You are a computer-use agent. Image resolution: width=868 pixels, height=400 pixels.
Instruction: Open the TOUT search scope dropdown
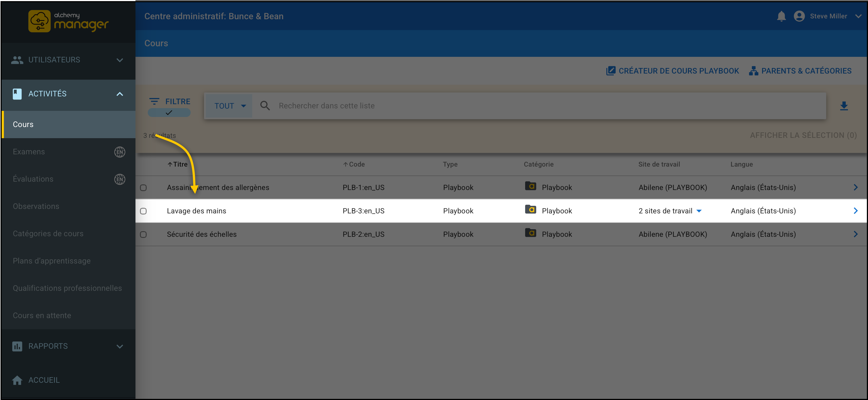click(229, 106)
